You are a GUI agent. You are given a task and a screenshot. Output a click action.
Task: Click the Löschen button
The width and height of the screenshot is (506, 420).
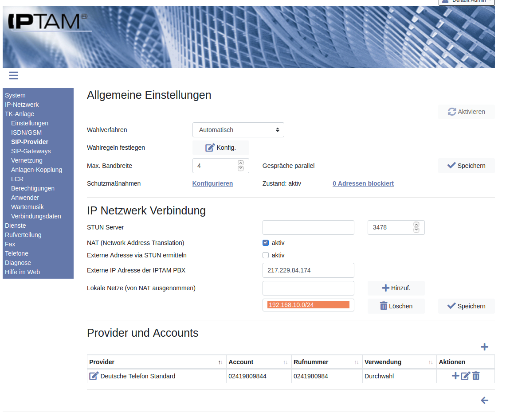(x=396, y=306)
